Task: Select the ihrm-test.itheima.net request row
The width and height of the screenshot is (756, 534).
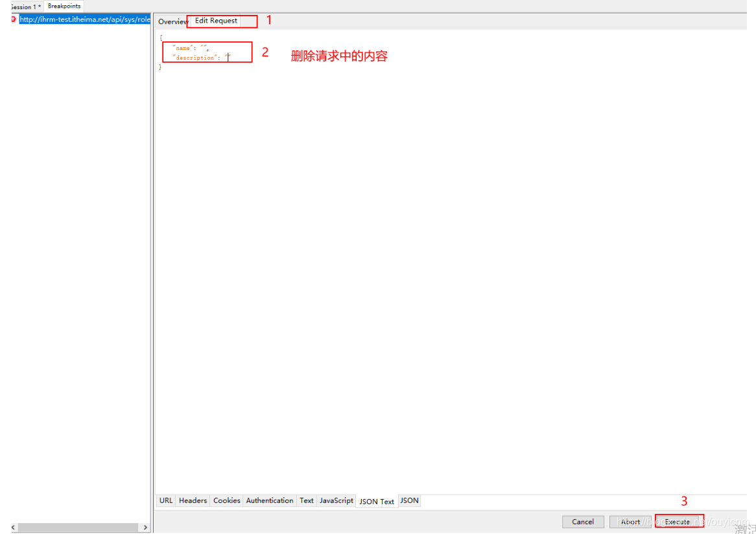Action: [84, 19]
